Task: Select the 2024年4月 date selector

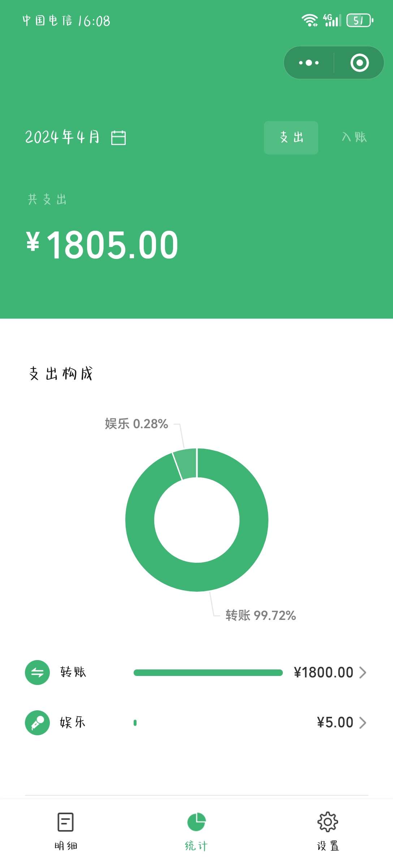Action: coord(62,137)
